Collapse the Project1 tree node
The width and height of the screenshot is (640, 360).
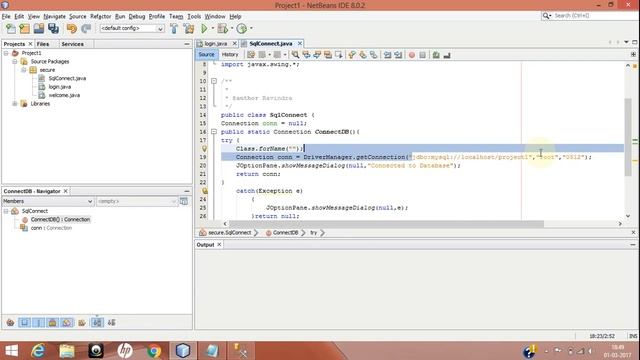click(6, 53)
